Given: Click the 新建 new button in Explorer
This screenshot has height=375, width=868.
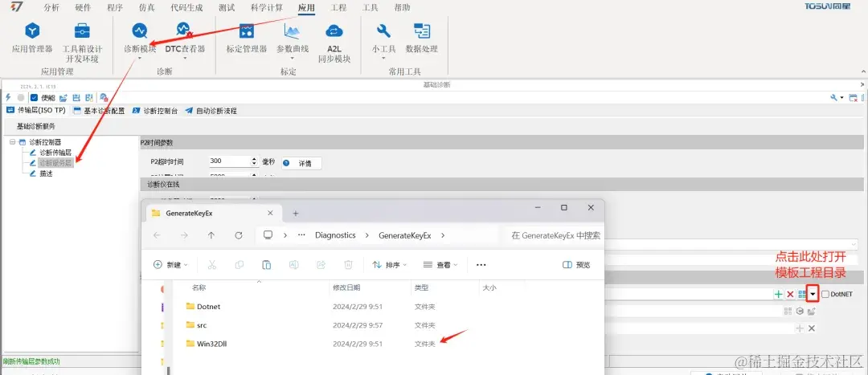Looking at the screenshot, I should [170, 265].
